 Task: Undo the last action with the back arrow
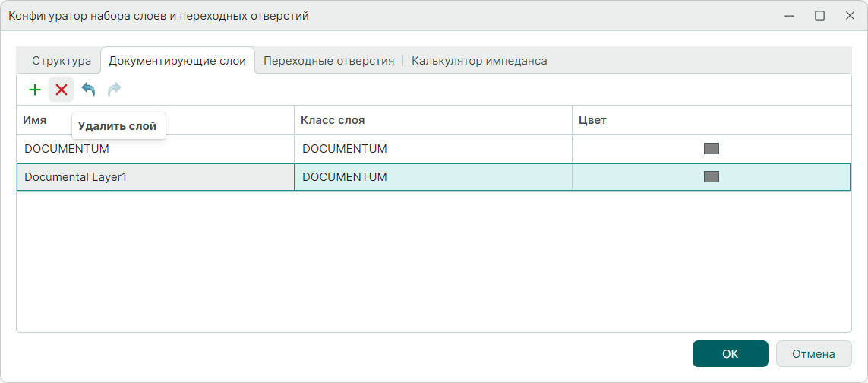88,90
